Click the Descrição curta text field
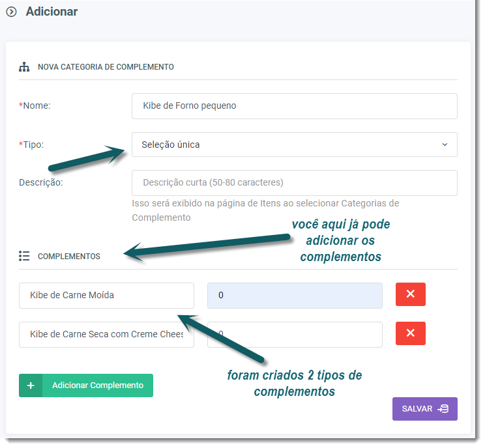 [294, 183]
